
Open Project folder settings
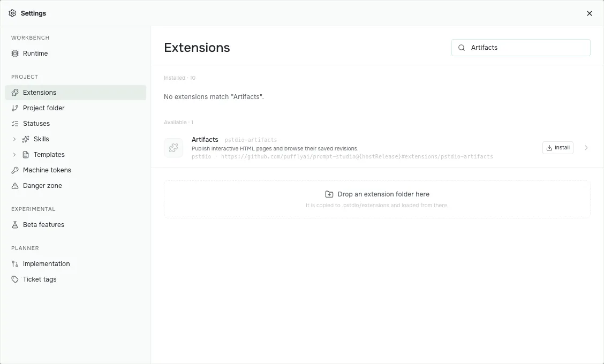coord(76,108)
